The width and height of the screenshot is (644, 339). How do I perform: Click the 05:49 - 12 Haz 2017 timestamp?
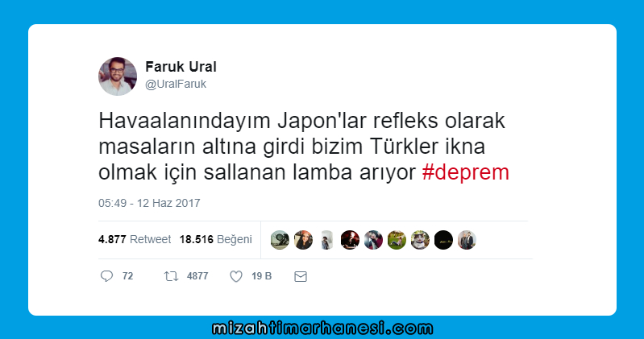click(149, 203)
